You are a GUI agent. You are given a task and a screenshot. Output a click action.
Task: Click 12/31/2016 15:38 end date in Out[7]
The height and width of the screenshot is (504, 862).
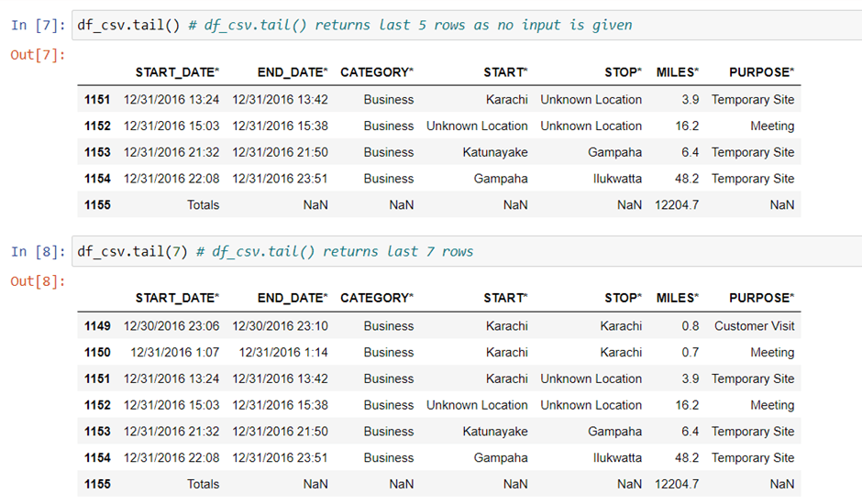(280, 126)
